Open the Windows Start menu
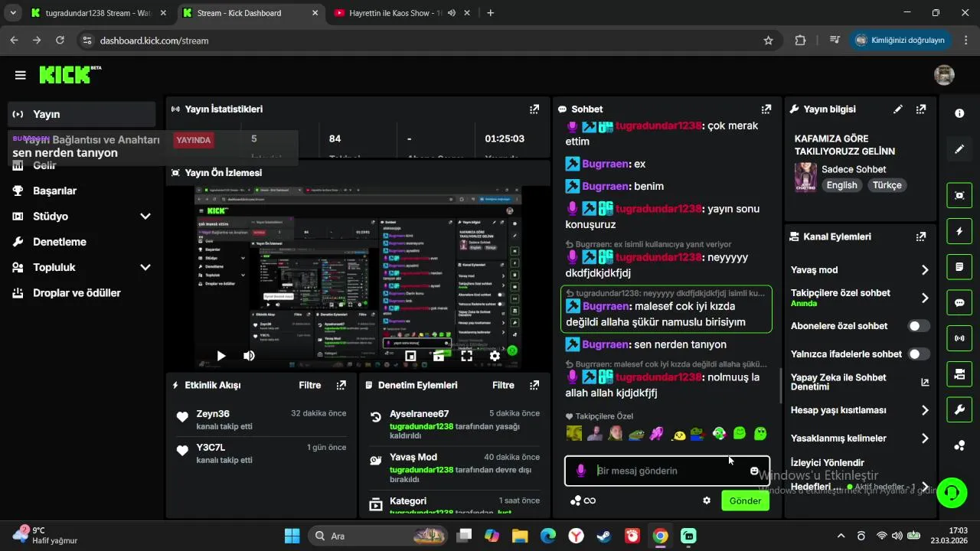This screenshot has height=551, width=980. click(292, 536)
